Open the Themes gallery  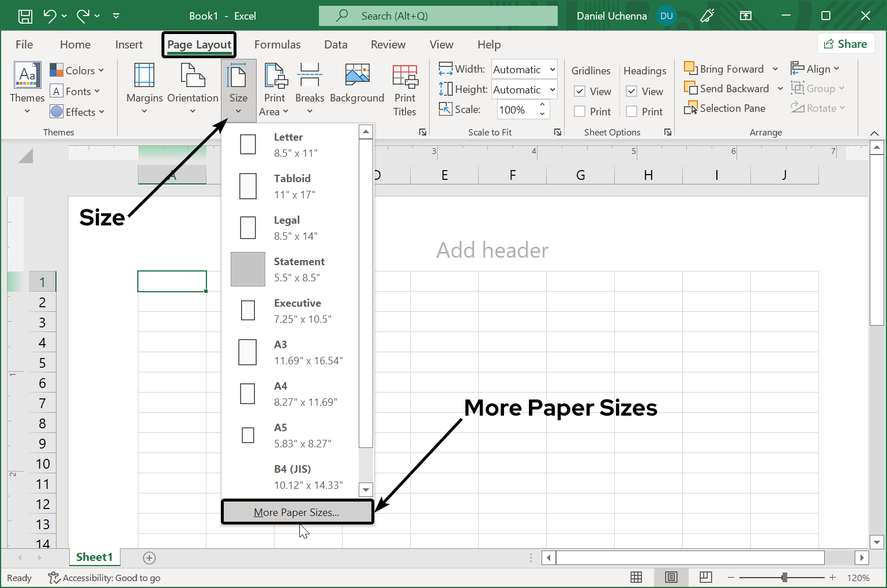coord(27,86)
